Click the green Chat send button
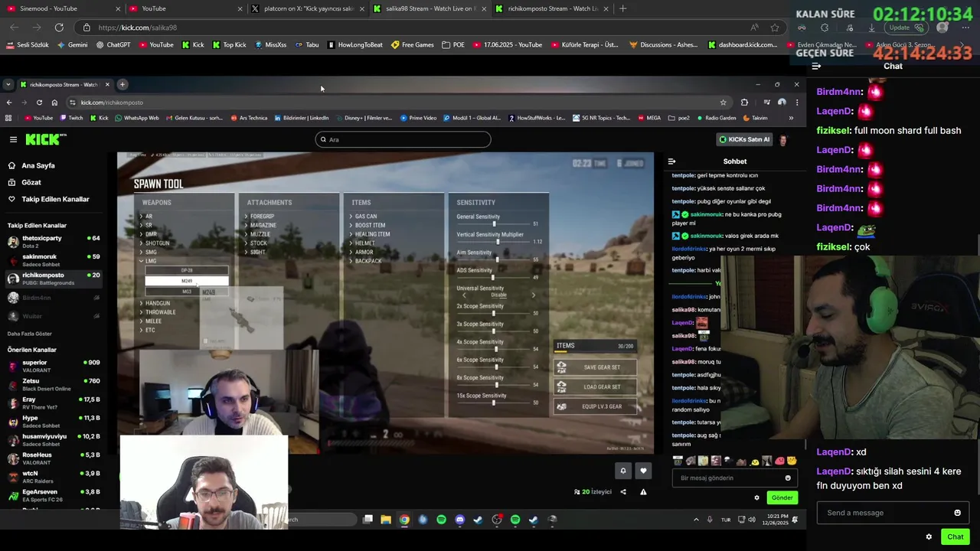980x551 pixels. (x=955, y=536)
